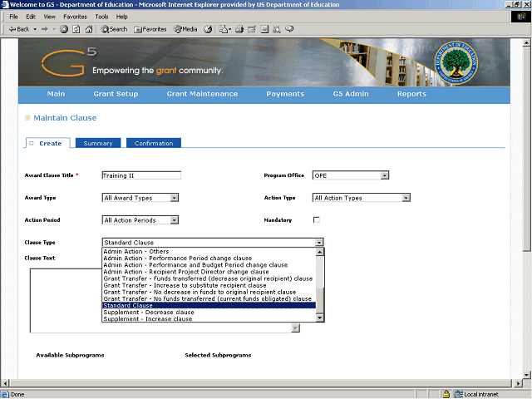Select 'Recipient Project Director change clause'

click(x=209, y=272)
